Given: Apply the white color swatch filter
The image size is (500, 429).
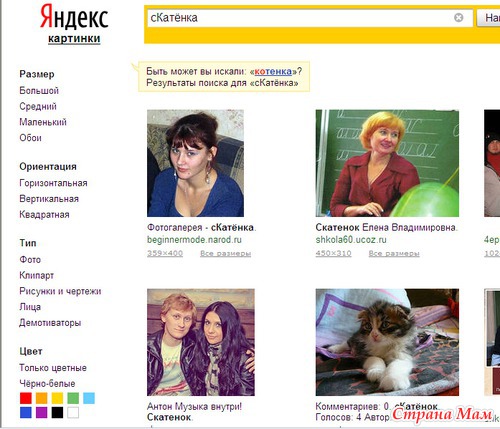Looking at the screenshot, I should click(73, 412).
